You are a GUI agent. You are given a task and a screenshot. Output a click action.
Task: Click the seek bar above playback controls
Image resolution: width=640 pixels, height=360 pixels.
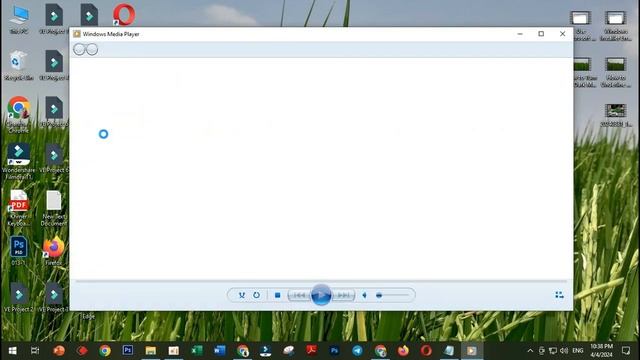(321, 281)
